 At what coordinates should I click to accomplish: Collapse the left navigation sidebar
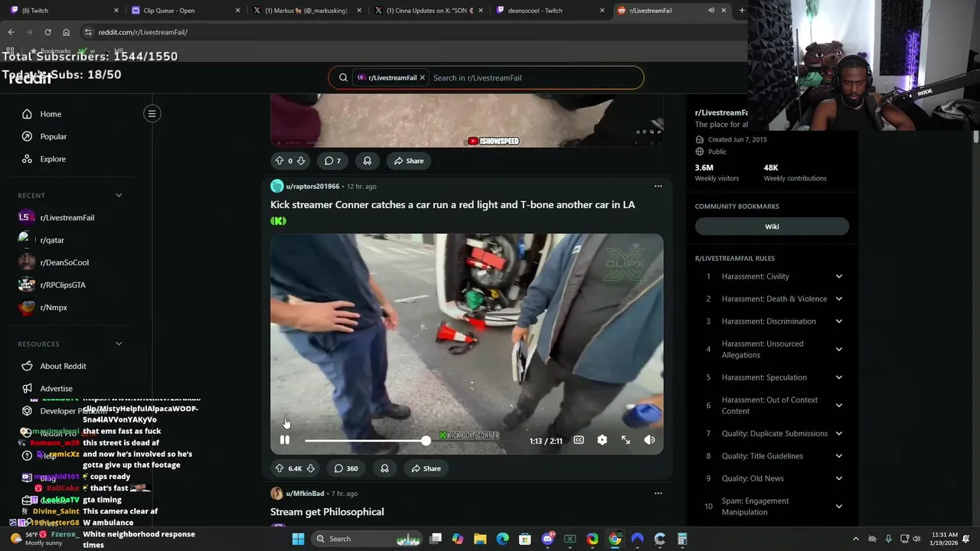[x=152, y=114]
